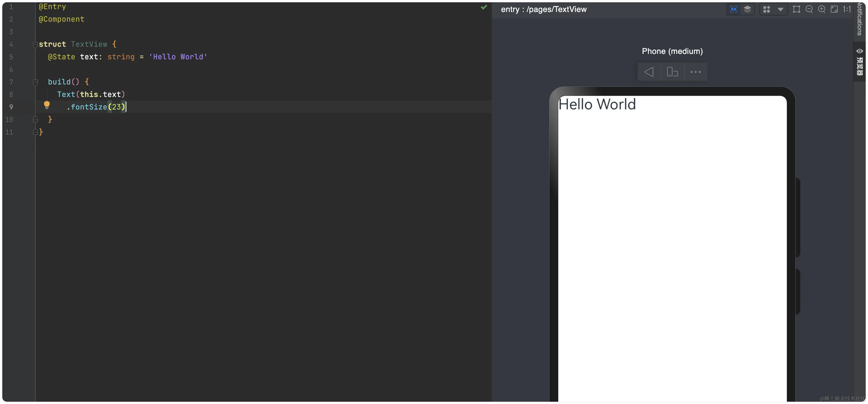
Task: Click the fit-to-screen preview icon
Action: (x=834, y=9)
